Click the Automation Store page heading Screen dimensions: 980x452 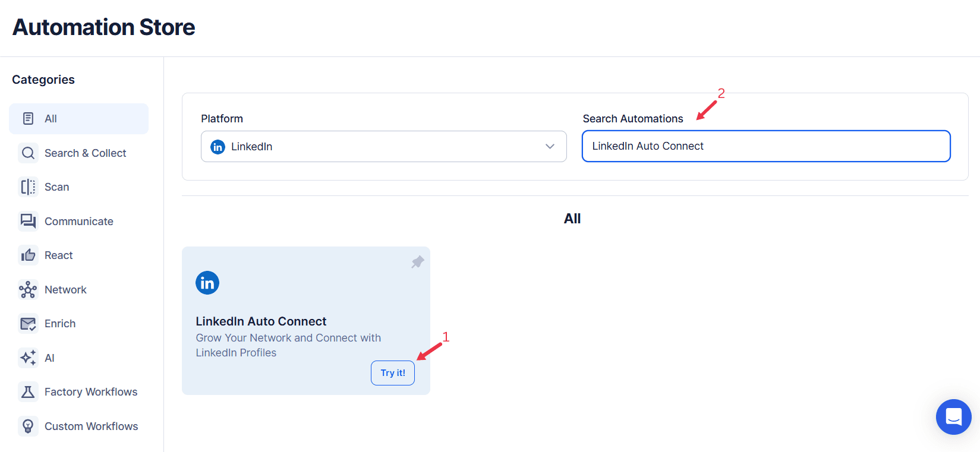click(103, 27)
